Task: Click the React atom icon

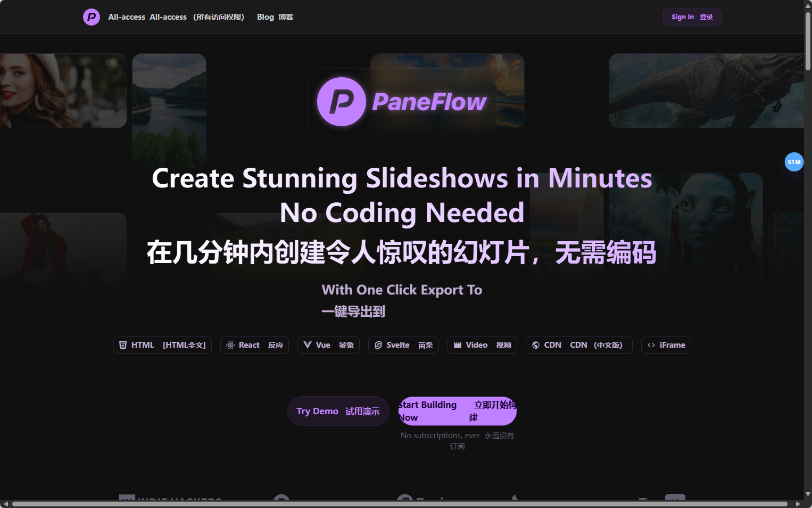Action: pos(230,345)
